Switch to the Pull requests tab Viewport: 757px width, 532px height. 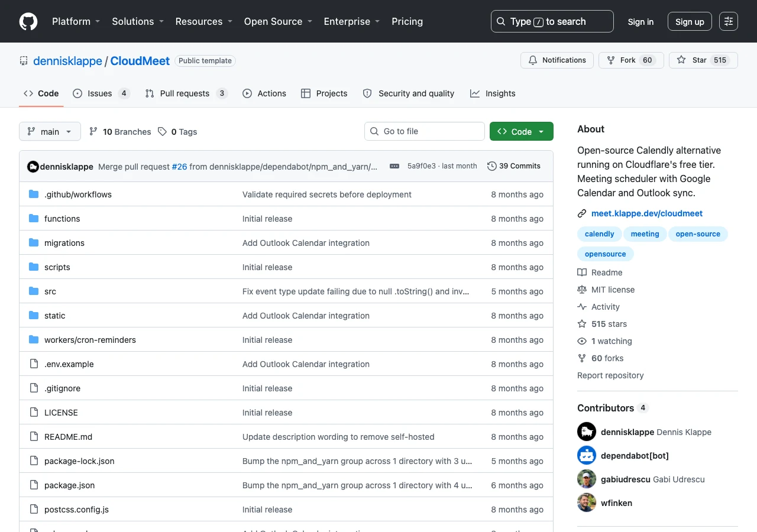[186, 93]
